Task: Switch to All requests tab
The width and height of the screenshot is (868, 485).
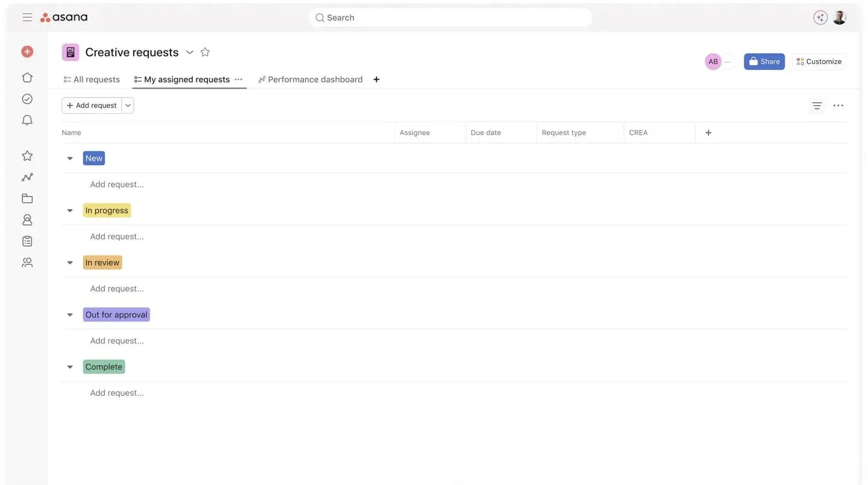Action: point(92,80)
